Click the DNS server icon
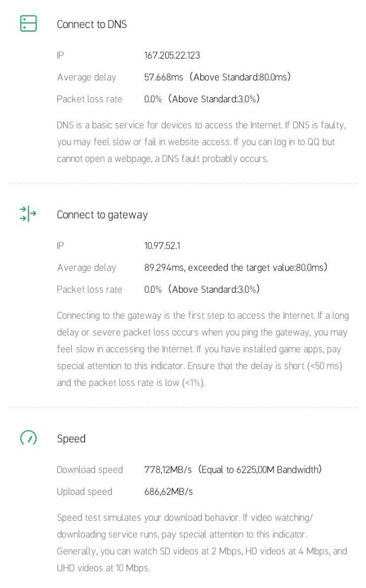This screenshot has width=366, height=588. [28, 24]
